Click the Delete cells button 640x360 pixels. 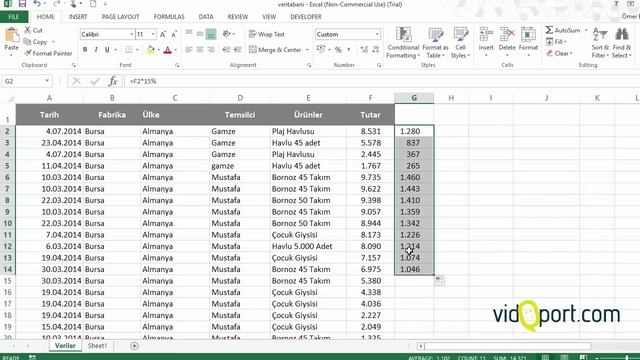click(x=507, y=43)
